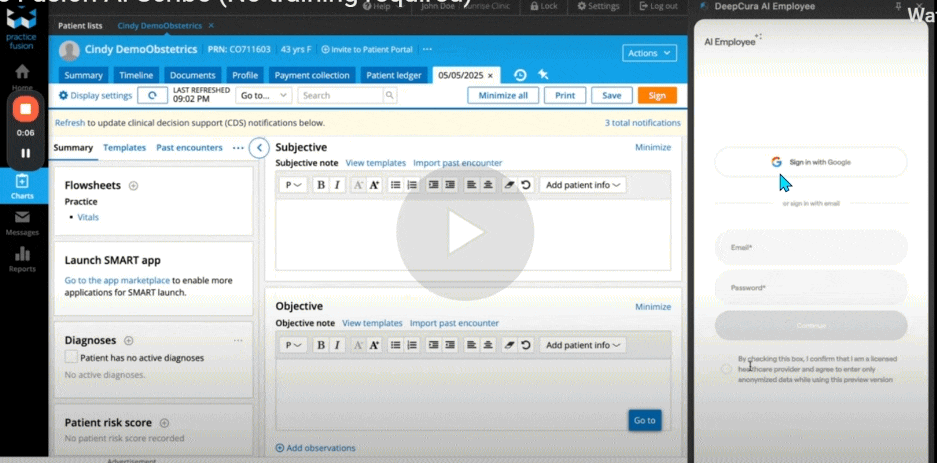Increase font size in the Subjective toolbar
Image resolution: width=937 pixels, height=463 pixels.
(x=374, y=185)
